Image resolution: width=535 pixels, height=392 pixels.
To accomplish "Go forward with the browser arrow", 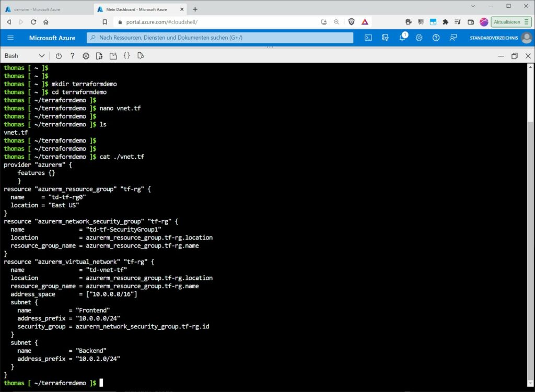I will [21, 22].
